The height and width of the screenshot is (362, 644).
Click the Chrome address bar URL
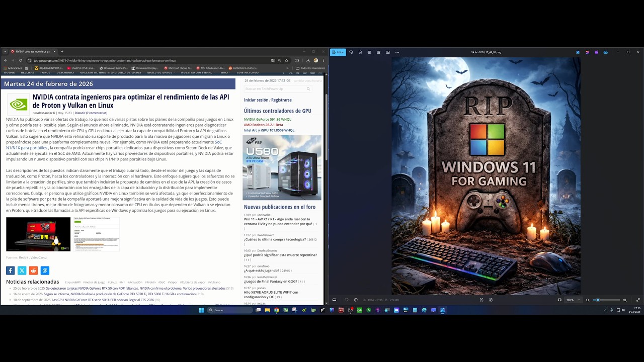click(x=105, y=60)
